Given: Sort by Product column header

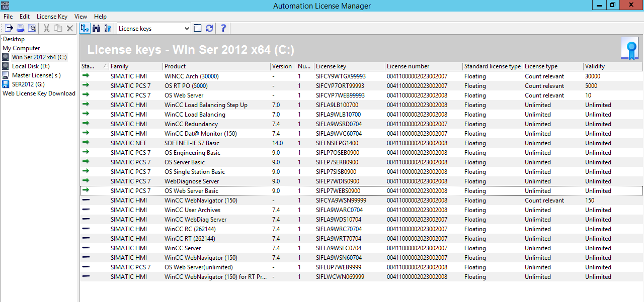Looking at the screenshot, I should (x=216, y=66).
